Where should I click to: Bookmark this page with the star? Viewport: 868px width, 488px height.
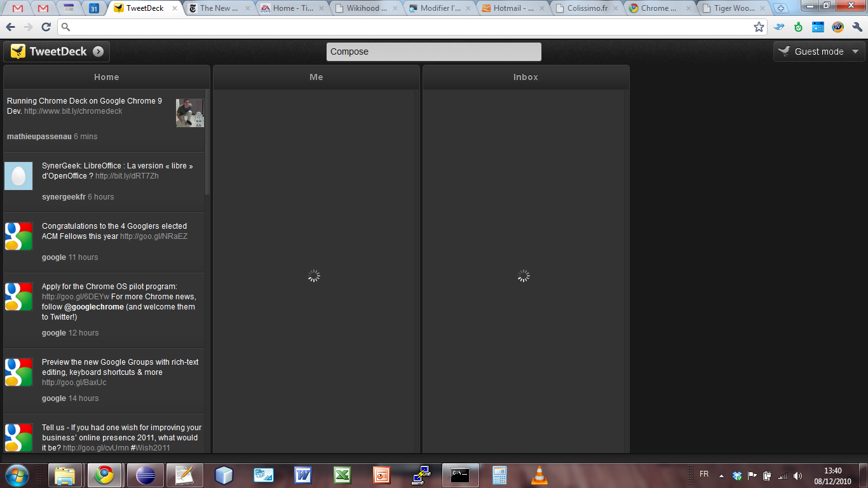759,27
